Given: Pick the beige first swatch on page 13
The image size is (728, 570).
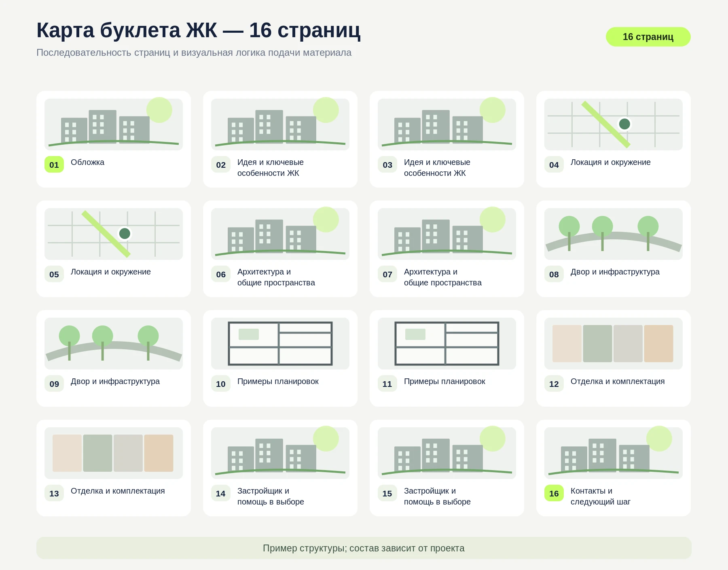Looking at the screenshot, I should point(67,453).
